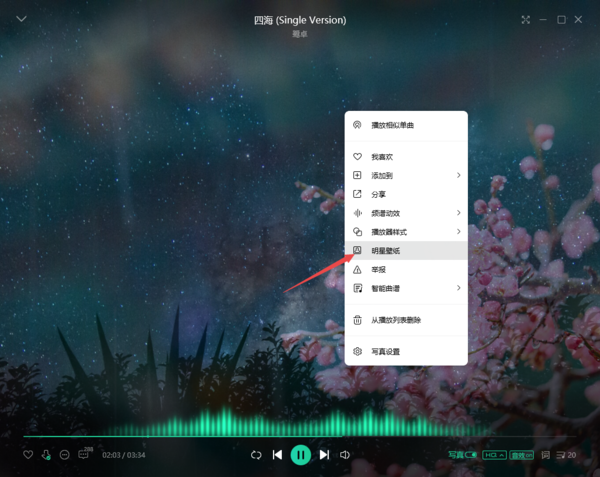
Task: Open the playlist queue showing 20
Action: (x=566, y=455)
